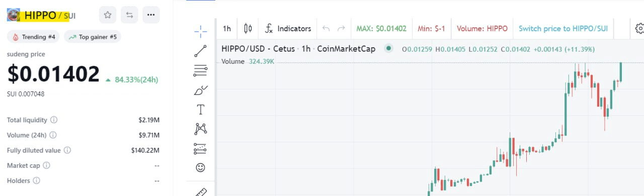Open the candlestick chart type selector

[248, 29]
